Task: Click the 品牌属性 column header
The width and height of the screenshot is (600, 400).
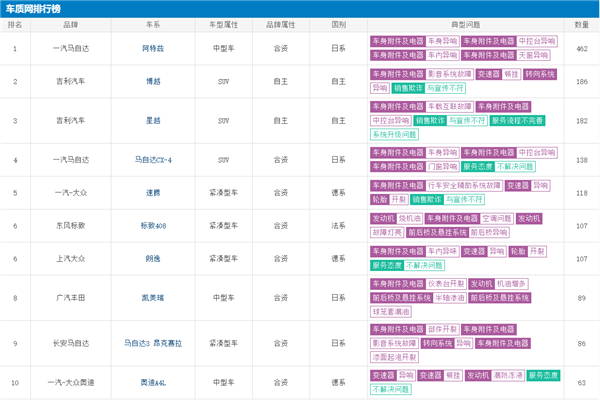Action: click(281, 25)
